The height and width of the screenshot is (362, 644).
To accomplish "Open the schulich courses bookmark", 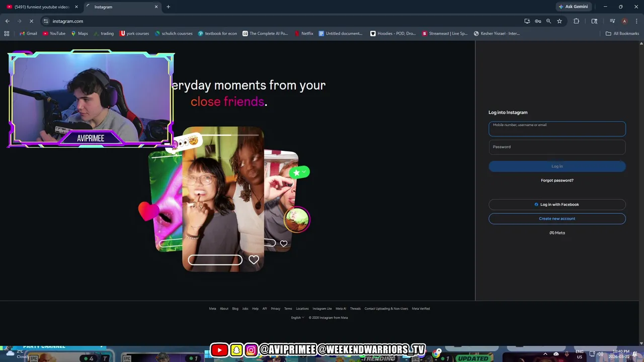I will [x=174, y=34].
